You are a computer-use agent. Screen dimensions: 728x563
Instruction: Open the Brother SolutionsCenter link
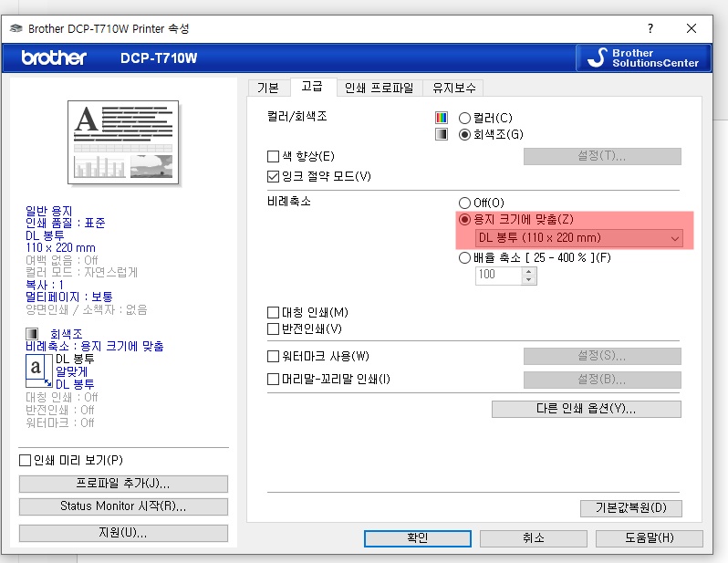point(643,58)
